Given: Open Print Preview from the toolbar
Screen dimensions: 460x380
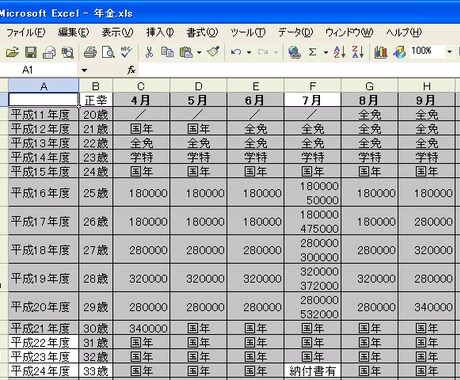Looking at the screenshot, I should click(108, 52).
